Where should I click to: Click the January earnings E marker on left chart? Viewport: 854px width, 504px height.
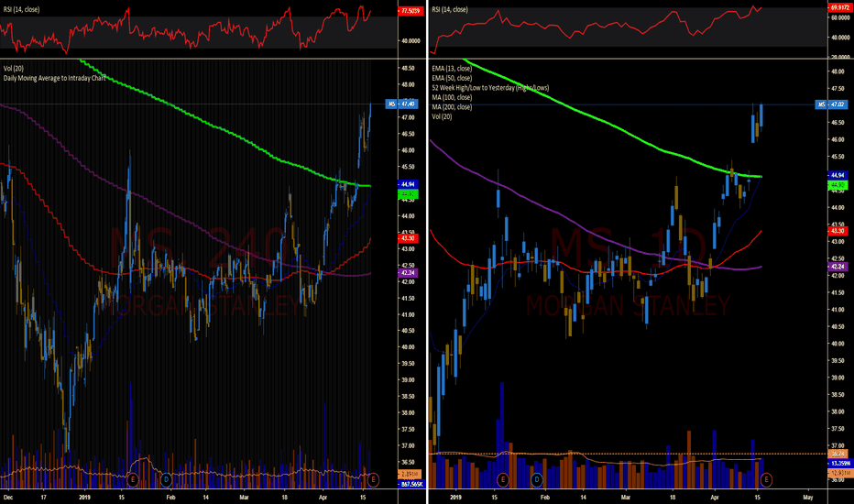[132, 479]
